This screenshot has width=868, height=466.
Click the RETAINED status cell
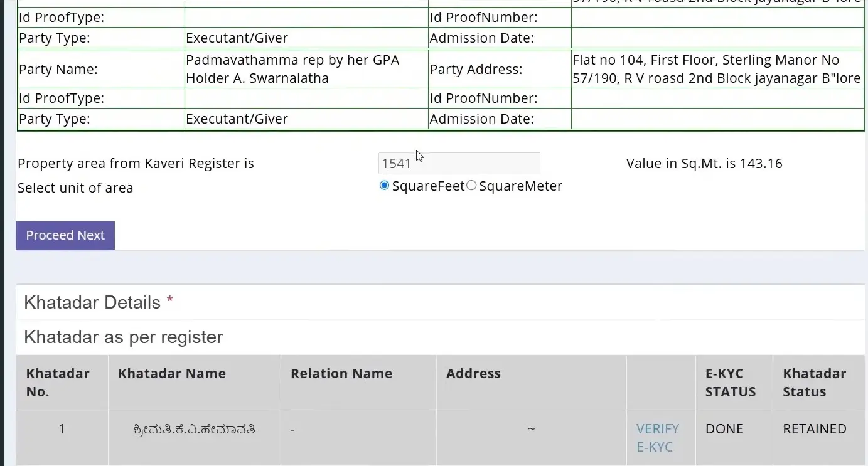point(814,429)
